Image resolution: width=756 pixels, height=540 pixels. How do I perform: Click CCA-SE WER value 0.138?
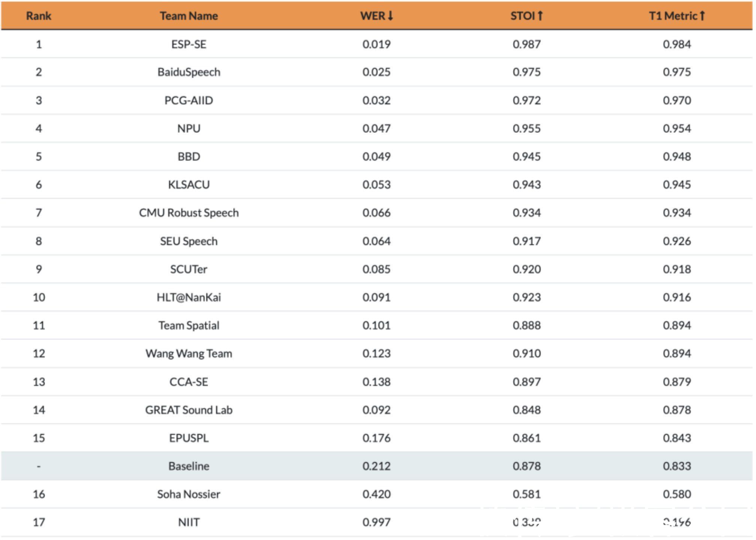coord(376,382)
